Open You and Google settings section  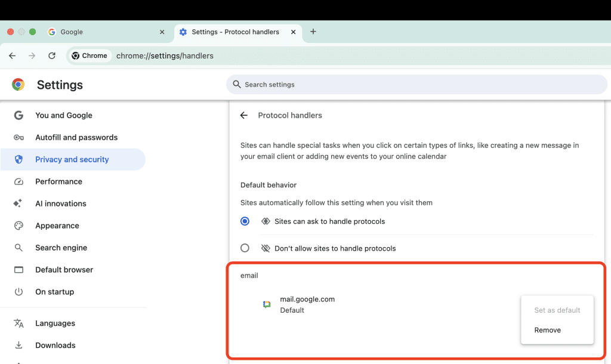click(64, 116)
